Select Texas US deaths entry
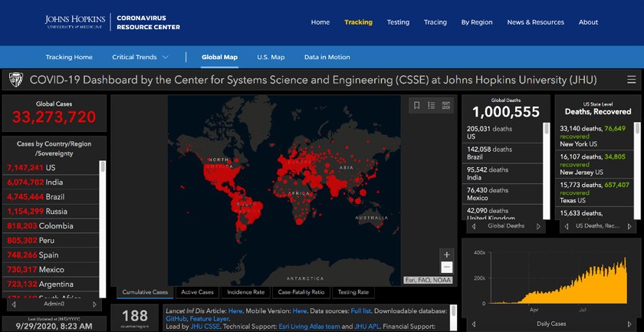 tap(595, 192)
